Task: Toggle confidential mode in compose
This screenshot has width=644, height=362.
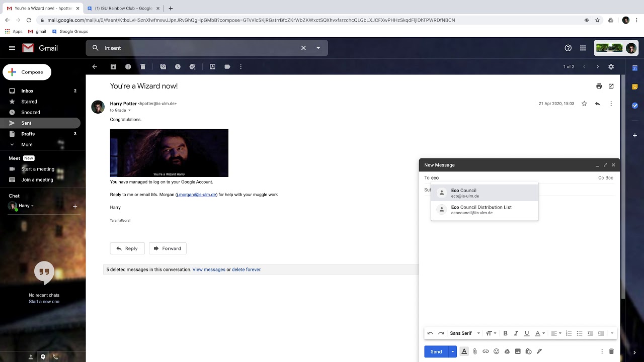Action: 528,351
